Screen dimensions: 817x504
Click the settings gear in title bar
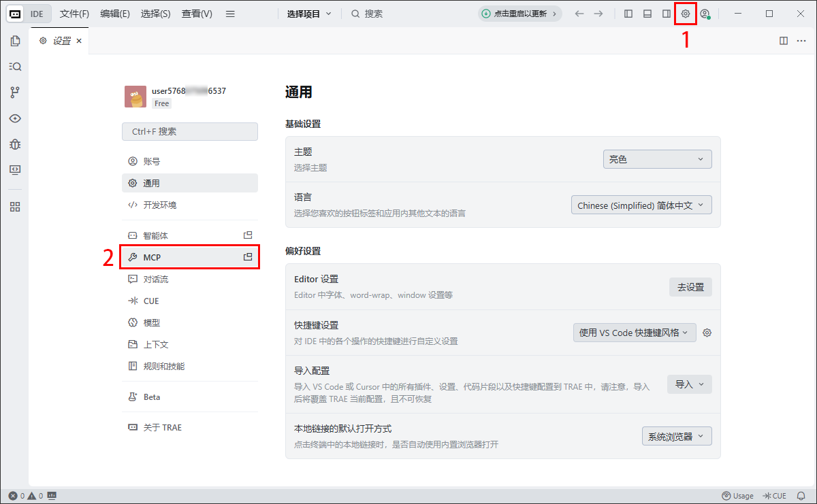click(686, 14)
